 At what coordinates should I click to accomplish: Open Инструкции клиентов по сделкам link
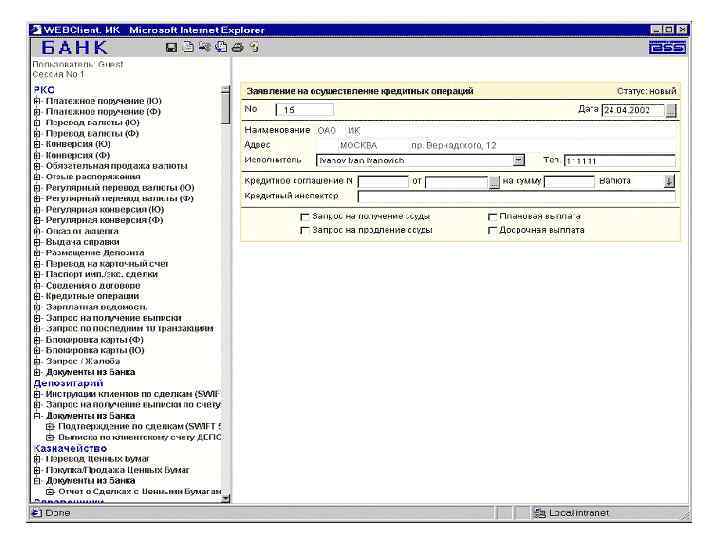pos(133,394)
